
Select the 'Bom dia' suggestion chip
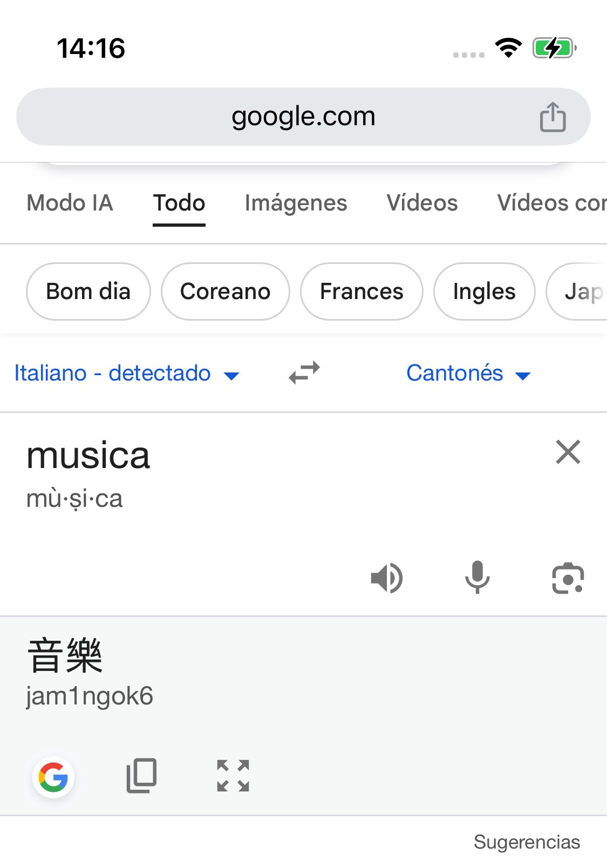click(x=88, y=291)
